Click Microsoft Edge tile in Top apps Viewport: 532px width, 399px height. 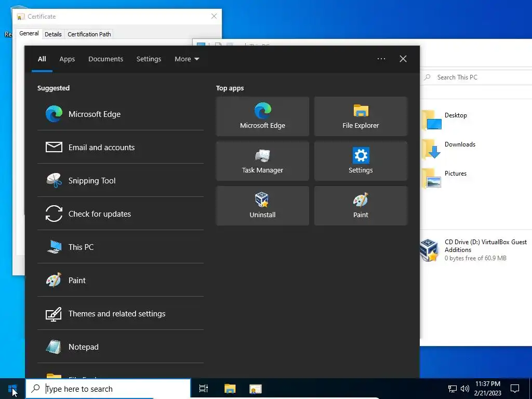pyautogui.click(x=262, y=116)
